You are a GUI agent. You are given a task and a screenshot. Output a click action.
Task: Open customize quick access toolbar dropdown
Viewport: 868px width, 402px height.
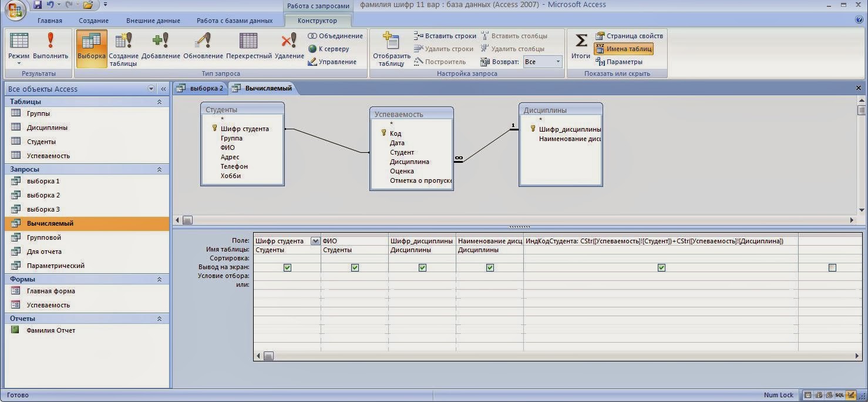pyautogui.click(x=105, y=5)
